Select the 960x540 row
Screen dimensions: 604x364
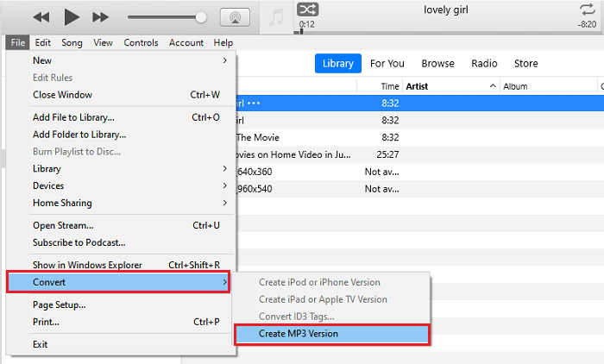click(x=420, y=189)
